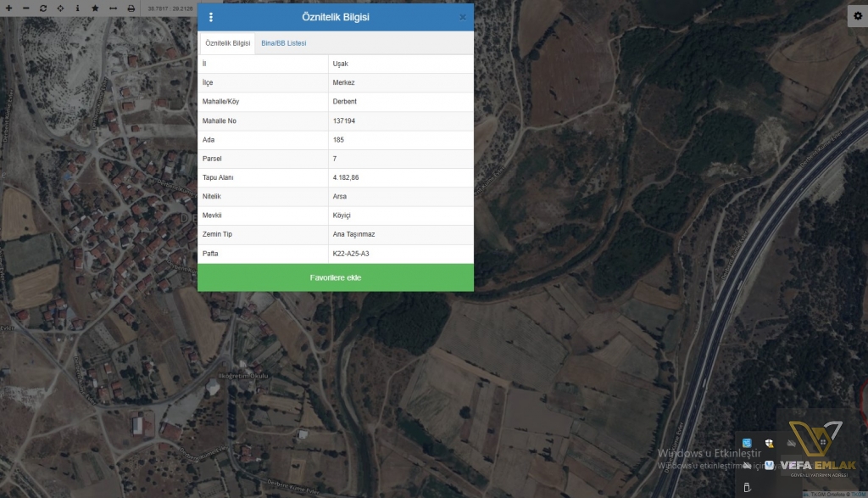Click the zoom out minus icon
The width and height of the screenshot is (868, 498).
pyautogui.click(x=25, y=8)
